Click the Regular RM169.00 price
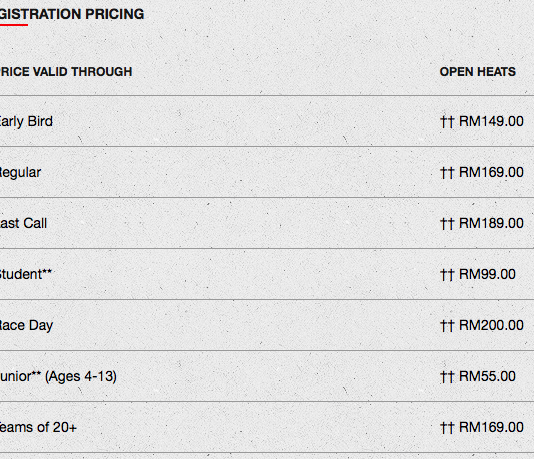Image resolution: width=534 pixels, height=459 pixels. (x=491, y=172)
